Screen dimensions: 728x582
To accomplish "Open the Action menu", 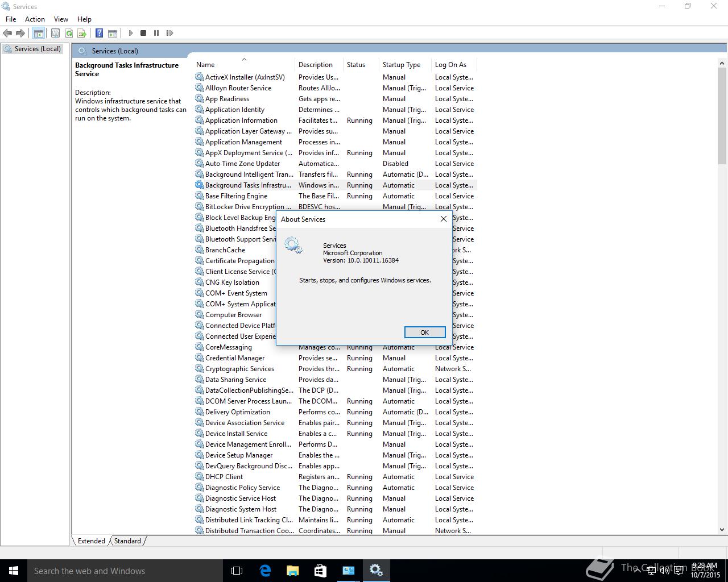I will coord(35,19).
